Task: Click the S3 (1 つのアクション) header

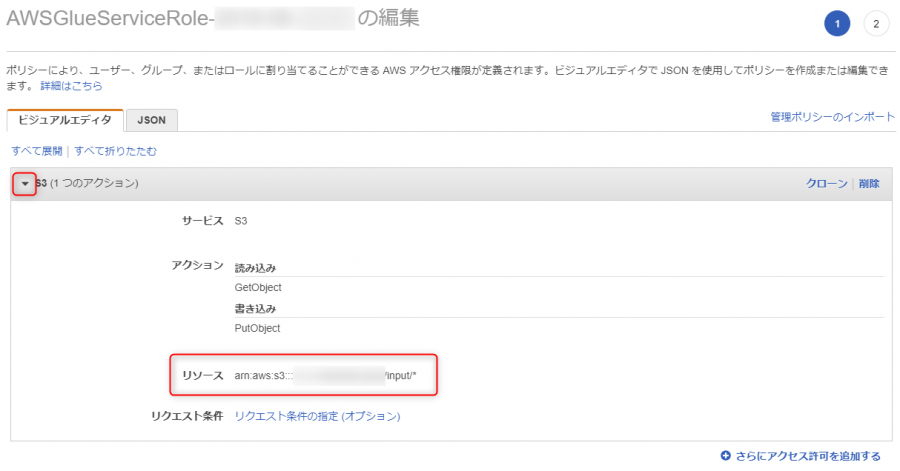Action: click(x=87, y=184)
